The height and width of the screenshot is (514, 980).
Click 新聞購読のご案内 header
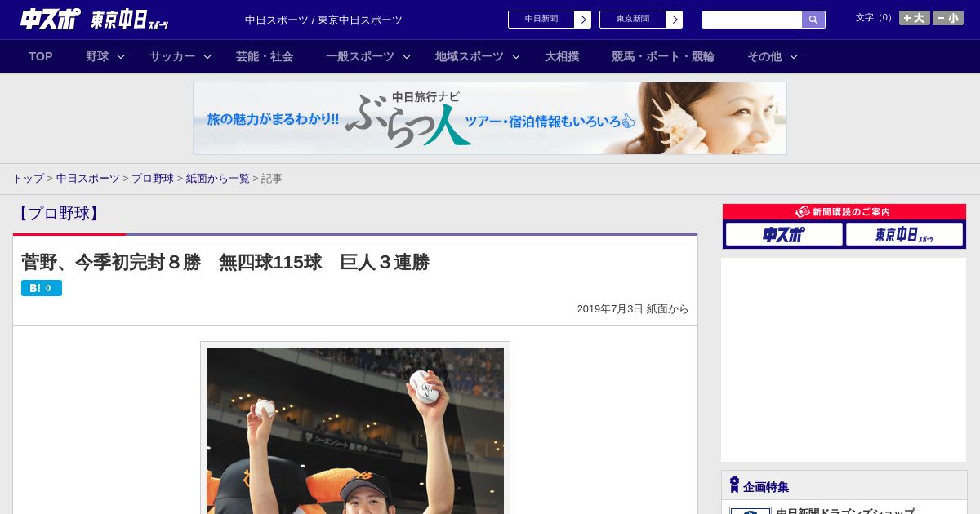[x=844, y=211]
